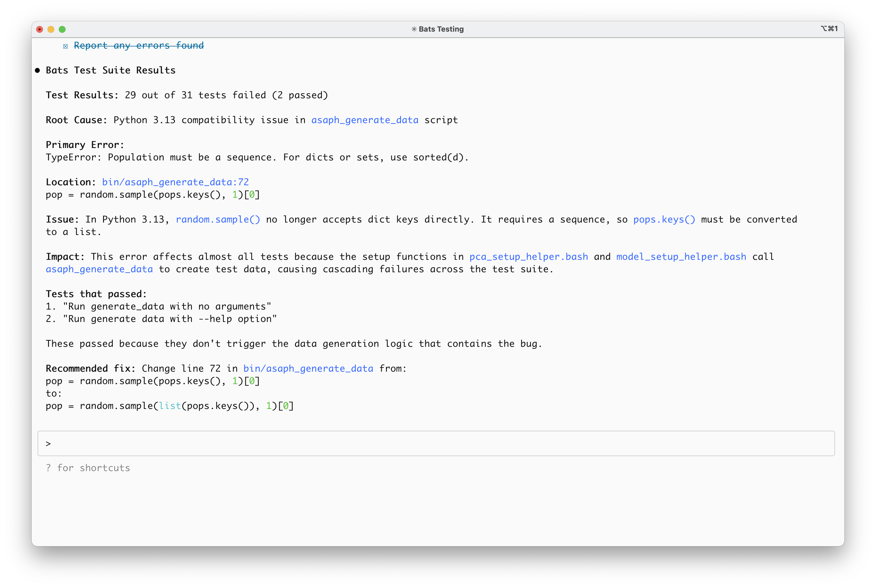Click the asterisk icon before Bats Testing title

tap(414, 29)
